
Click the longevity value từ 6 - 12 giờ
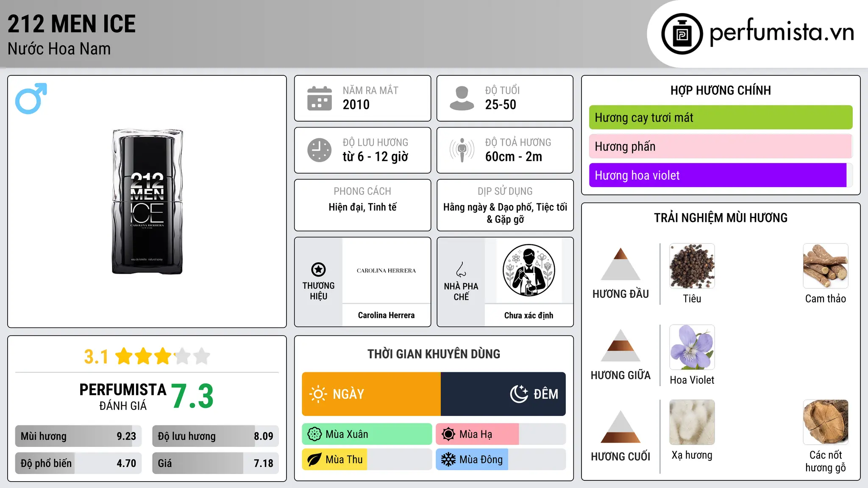click(376, 157)
